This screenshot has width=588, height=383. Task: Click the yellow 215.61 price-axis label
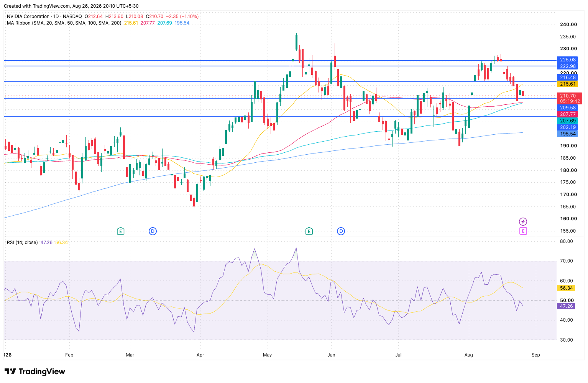pyautogui.click(x=568, y=84)
